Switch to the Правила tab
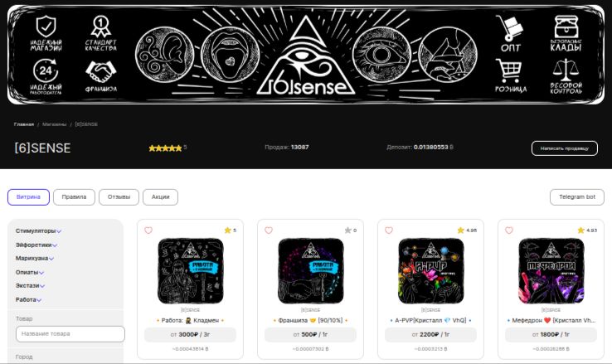The height and width of the screenshot is (364, 612). click(74, 197)
